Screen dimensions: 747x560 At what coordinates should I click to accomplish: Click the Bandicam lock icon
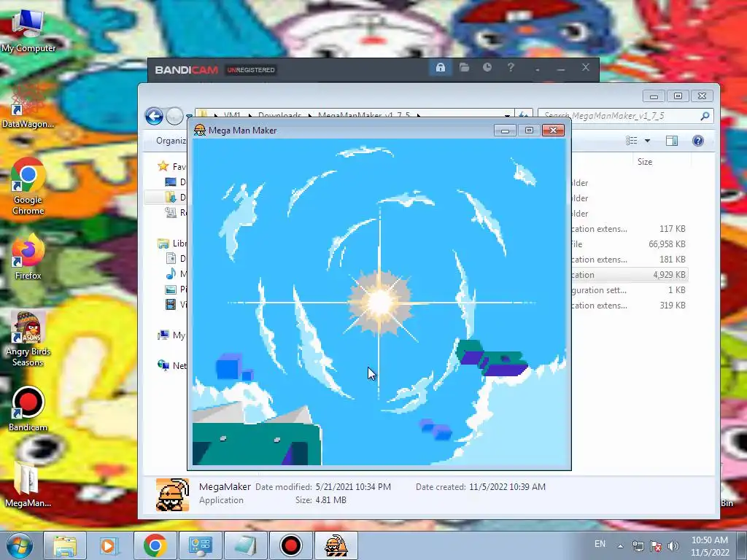(440, 68)
